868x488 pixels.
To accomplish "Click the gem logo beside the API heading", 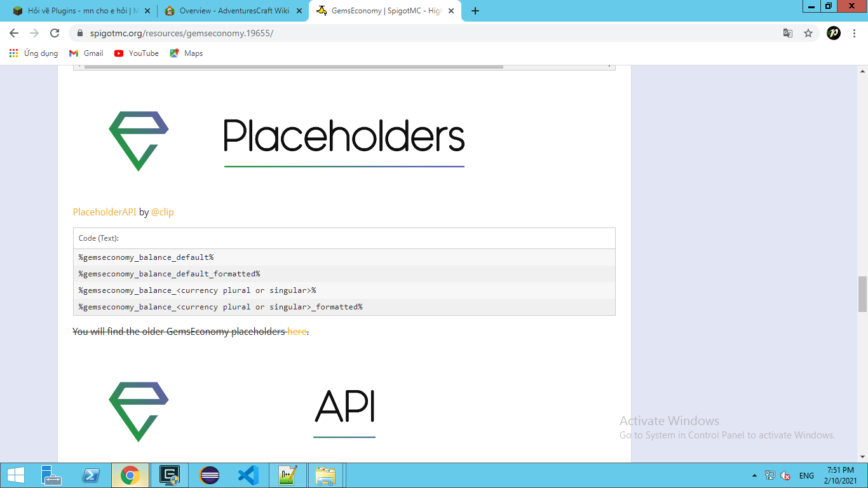I will (139, 412).
